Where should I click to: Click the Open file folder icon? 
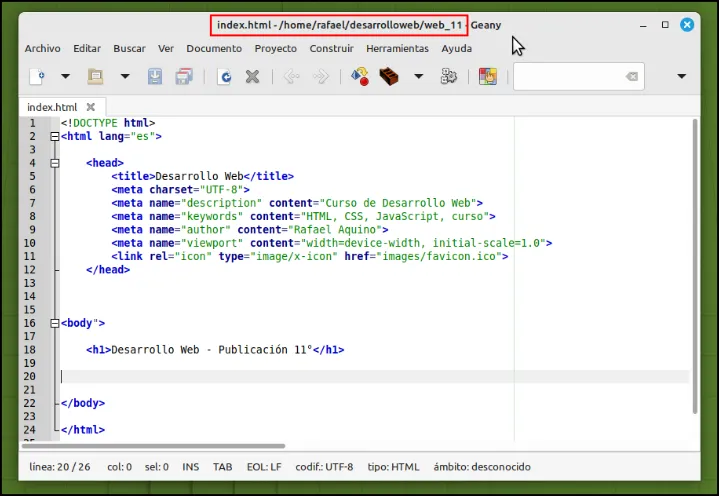(x=95, y=76)
